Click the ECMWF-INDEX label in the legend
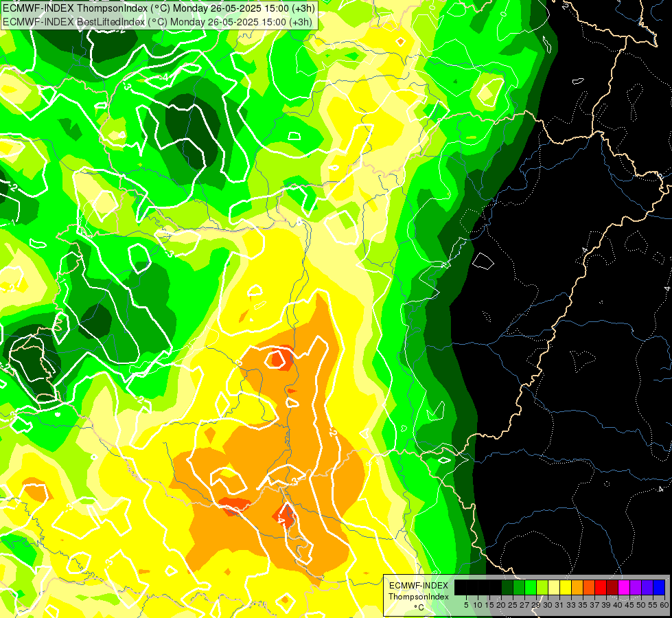 [x=419, y=586]
